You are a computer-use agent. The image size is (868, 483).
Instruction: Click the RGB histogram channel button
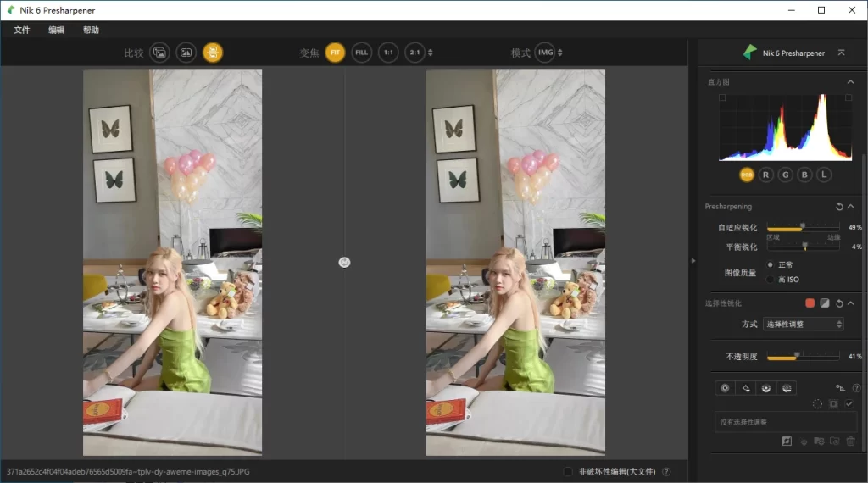(x=747, y=175)
